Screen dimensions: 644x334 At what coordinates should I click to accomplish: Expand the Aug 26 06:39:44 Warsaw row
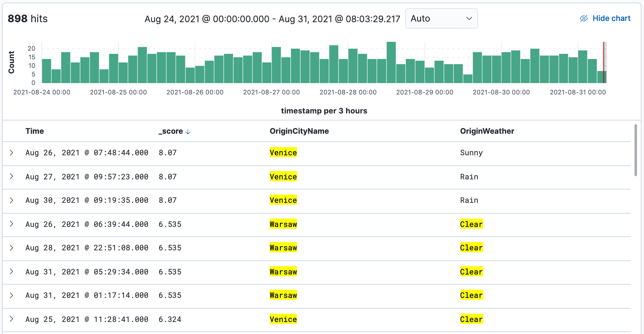[x=12, y=224]
